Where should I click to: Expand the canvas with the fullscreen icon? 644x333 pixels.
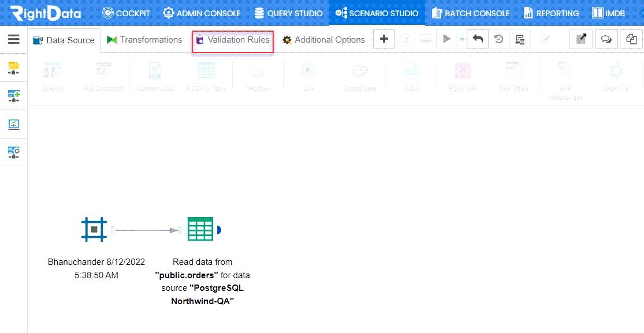[x=580, y=39]
